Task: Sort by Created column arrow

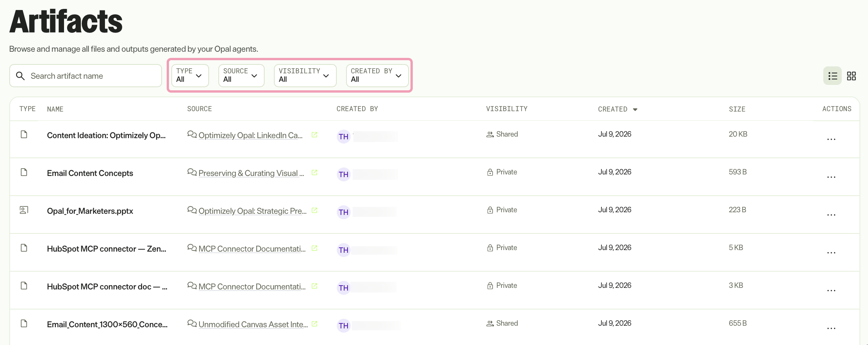Action: point(635,110)
